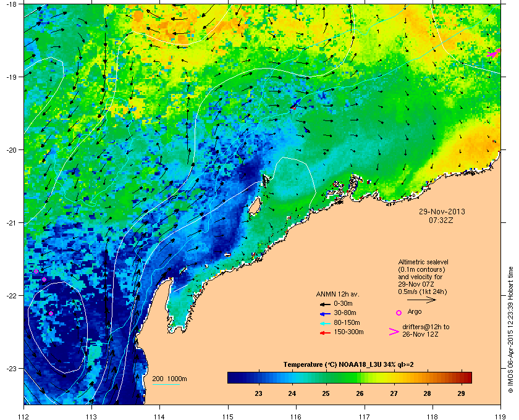Click the black 0-30m legend arrow
Screen dimensions: 519x420
coord(325,304)
